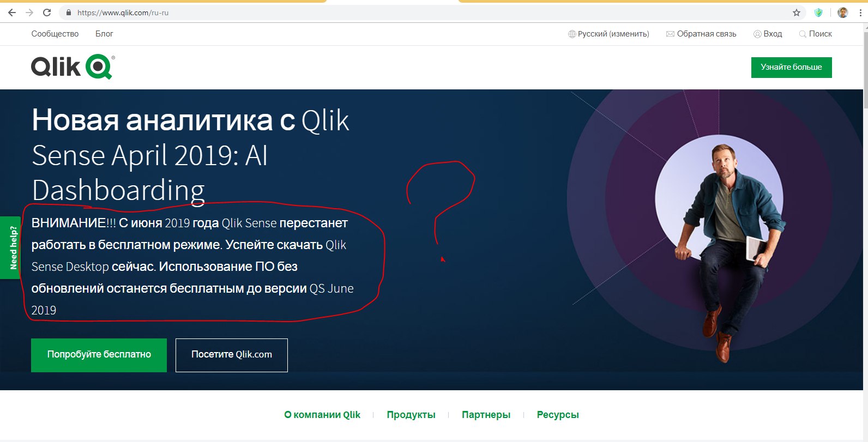Open the Need help? side tab

coord(10,248)
